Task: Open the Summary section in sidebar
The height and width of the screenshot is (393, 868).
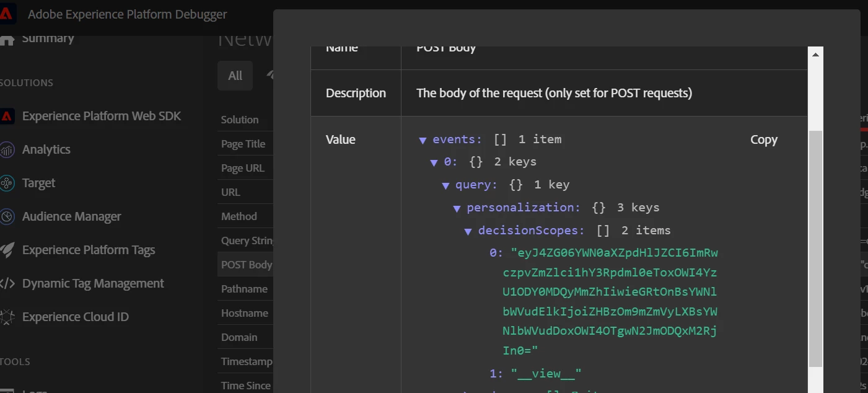Action: (x=48, y=38)
